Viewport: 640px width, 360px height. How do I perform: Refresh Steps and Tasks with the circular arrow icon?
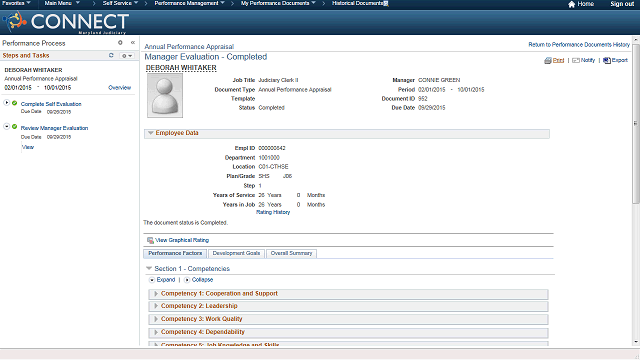(x=111, y=55)
